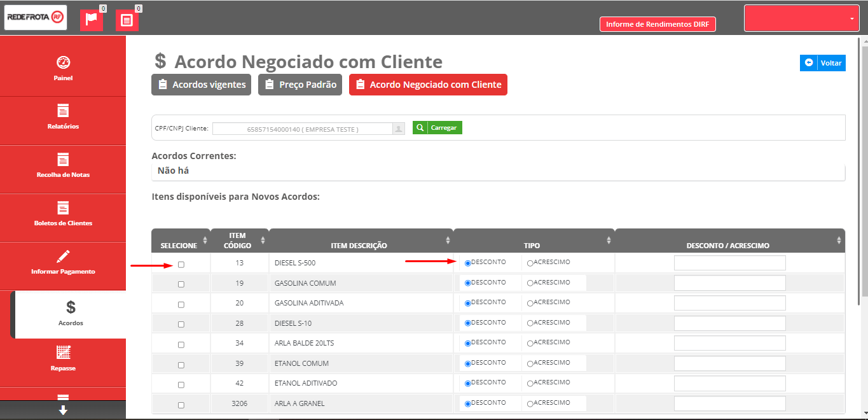Open Repasse in the sidebar
This screenshot has width=868, height=420.
[x=63, y=359]
